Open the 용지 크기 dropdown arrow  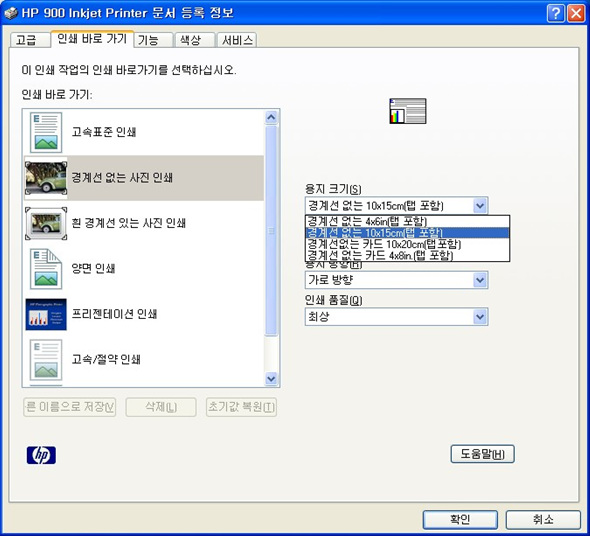(480, 206)
